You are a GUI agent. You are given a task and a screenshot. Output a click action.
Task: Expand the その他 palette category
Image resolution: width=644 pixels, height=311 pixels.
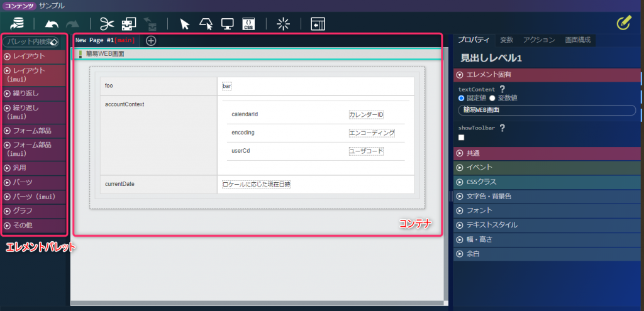pos(34,226)
